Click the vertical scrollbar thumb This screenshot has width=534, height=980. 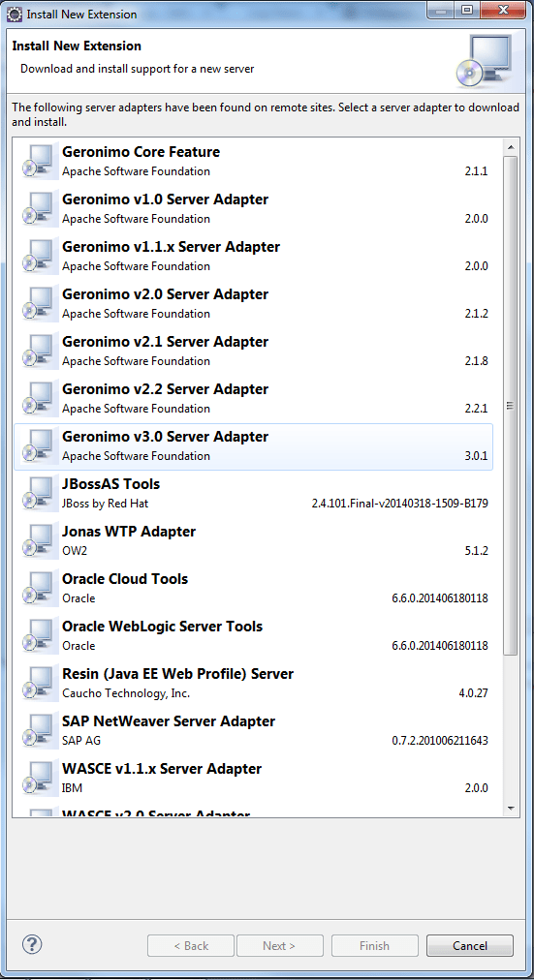coord(511,405)
